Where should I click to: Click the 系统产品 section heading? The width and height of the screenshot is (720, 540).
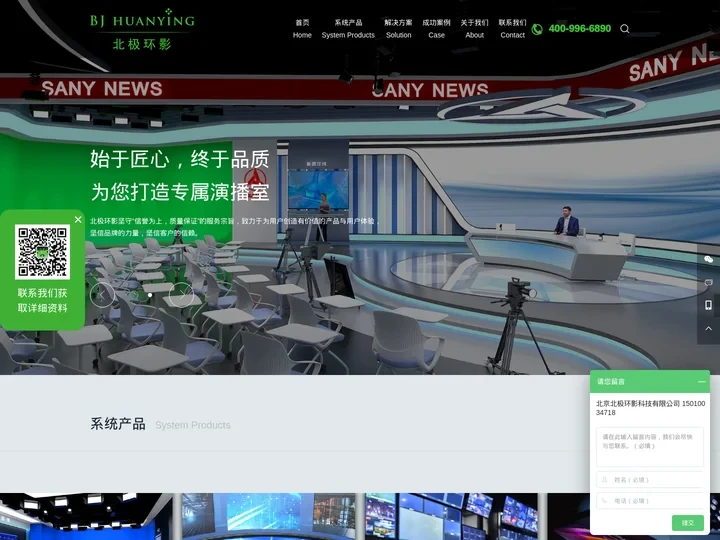click(118, 424)
